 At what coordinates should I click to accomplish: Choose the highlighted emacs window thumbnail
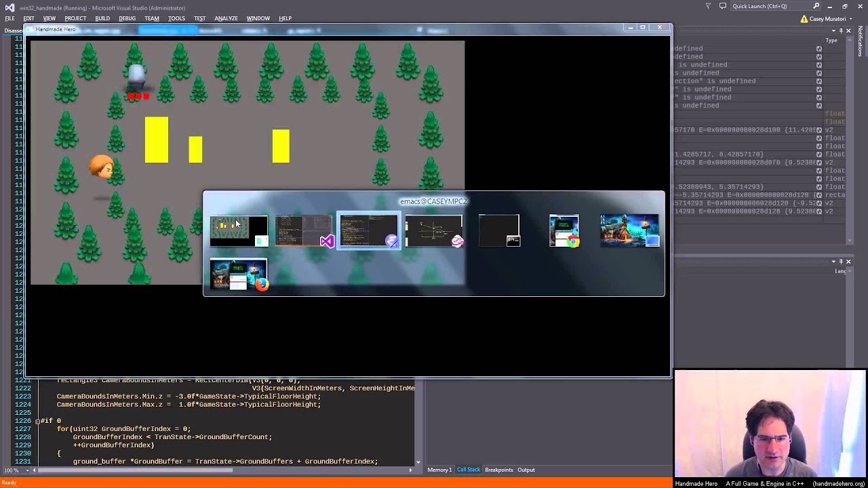[369, 231]
